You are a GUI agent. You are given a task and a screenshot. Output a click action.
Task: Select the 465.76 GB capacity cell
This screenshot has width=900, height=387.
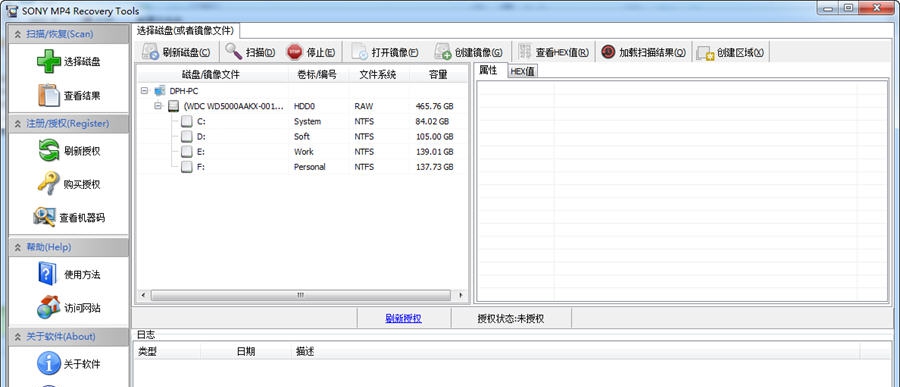(435, 106)
